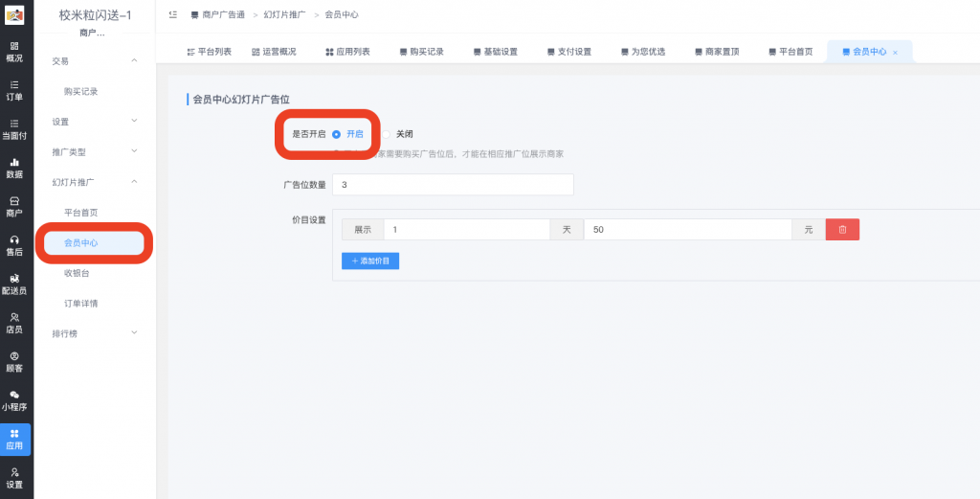Open the 概况 overview sidebar icon
Image resolution: width=980 pixels, height=499 pixels.
(14, 52)
